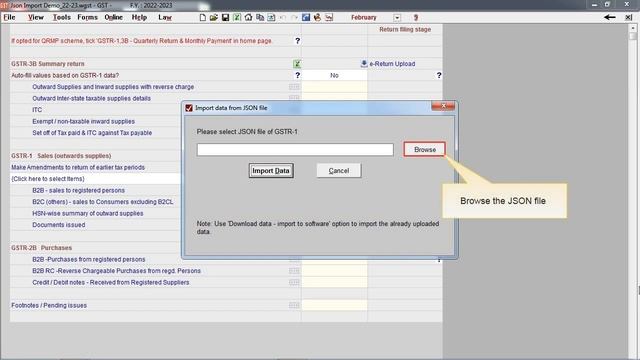Open the month dropdown showing February
Image resolution: width=640 pixels, height=360 pixels.
[x=397, y=18]
